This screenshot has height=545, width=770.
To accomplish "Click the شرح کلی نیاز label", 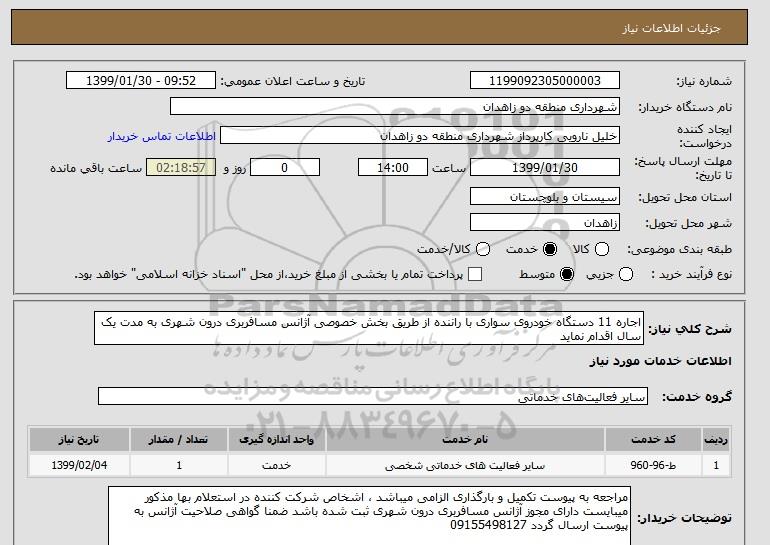I will (x=690, y=329).
